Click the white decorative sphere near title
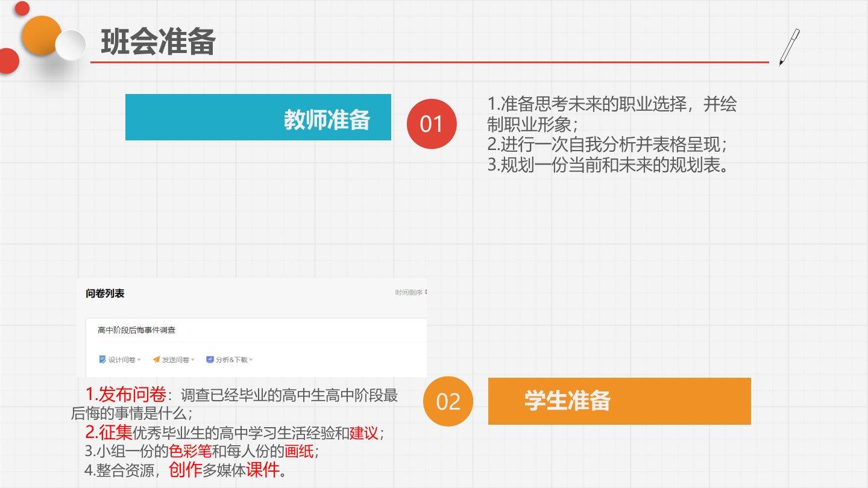Viewport: 868px width, 488px height. point(71,45)
